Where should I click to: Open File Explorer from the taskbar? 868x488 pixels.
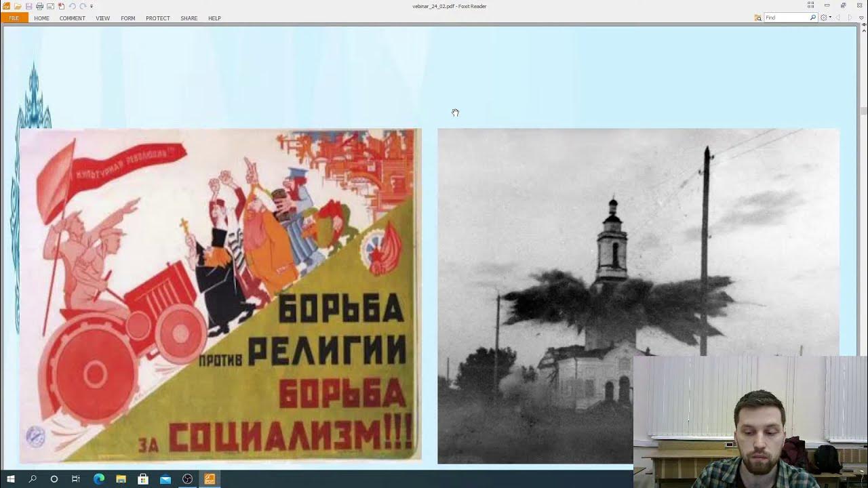[121, 479]
